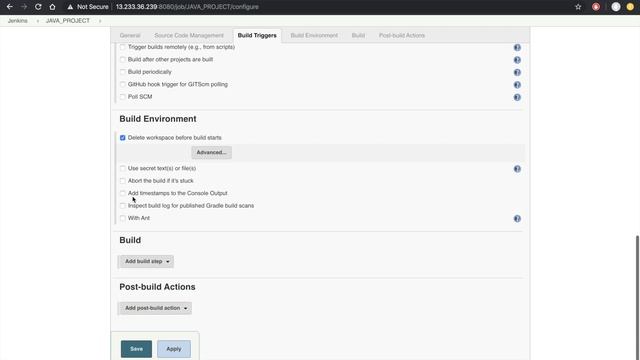The image size is (640, 360).
Task: Check GitHub hook trigger for GITScm polling
Action: point(122,84)
